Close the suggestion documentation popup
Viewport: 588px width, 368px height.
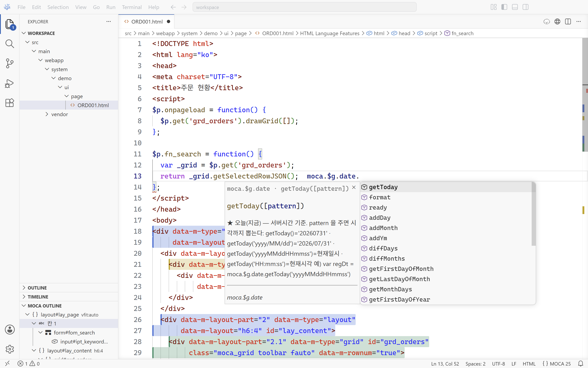[354, 187]
